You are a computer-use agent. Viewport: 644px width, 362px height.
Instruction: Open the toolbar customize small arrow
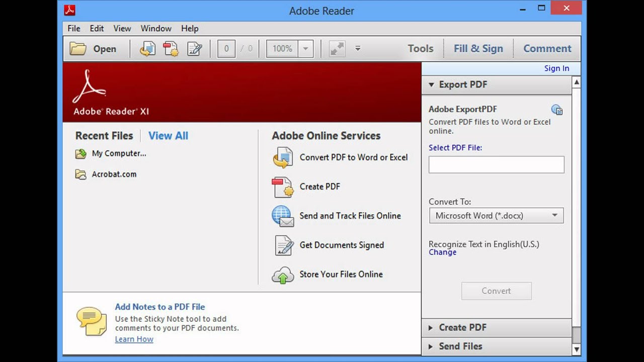(x=358, y=49)
